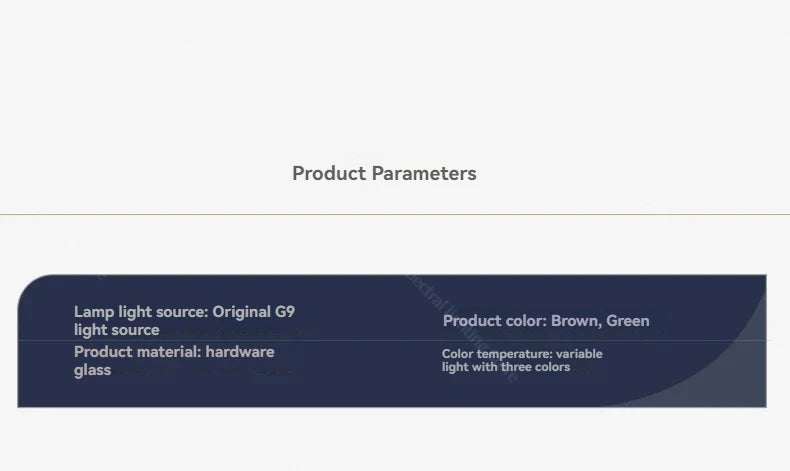The height and width of the screenshot is (471, 790).
Task: Click the word "hardware" in material spec
Action: click(x=239, y=352)
